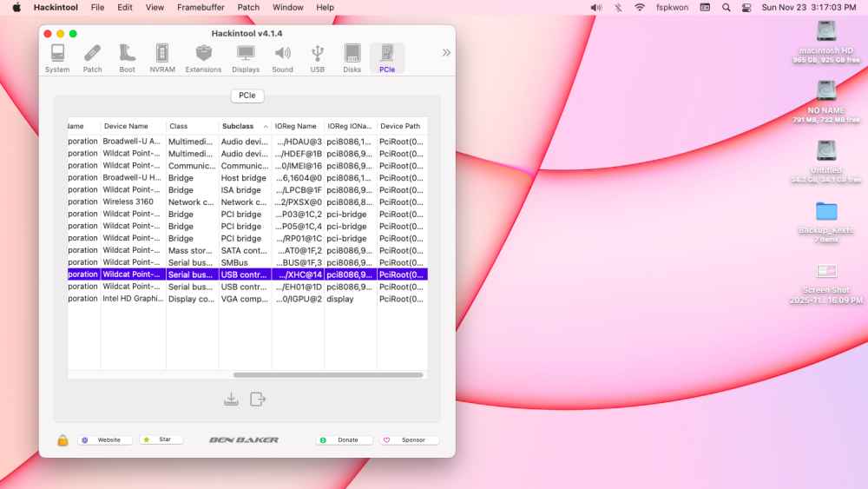Click the ...P05@1C,4 cell
The width and height of the screenshot is (868, 489).
click(298, 226)
